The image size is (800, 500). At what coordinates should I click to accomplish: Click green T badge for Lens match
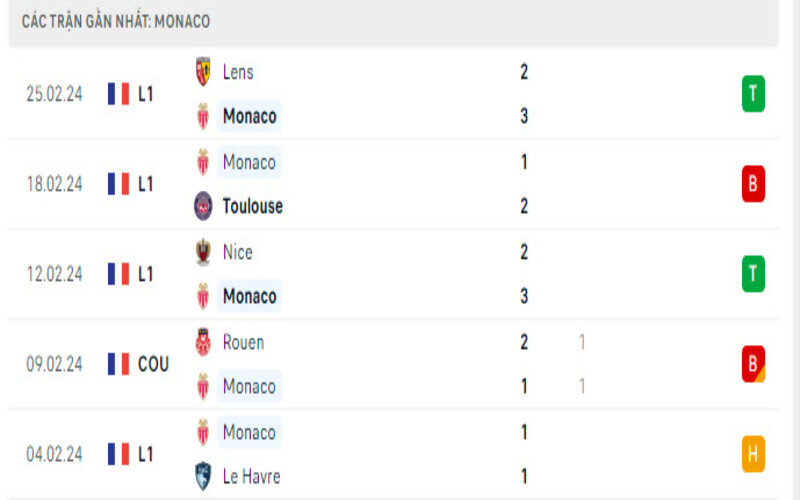[x=753, y=94]
